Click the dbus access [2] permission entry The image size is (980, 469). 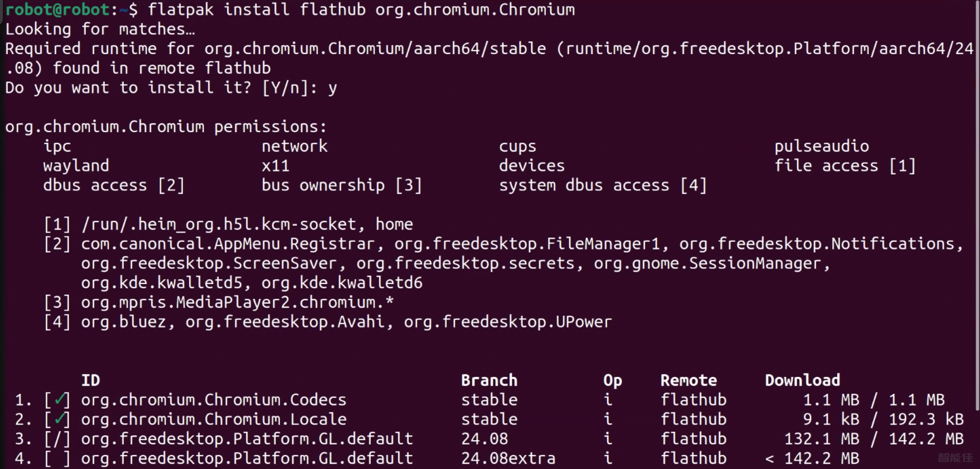(x=114, y=185)
